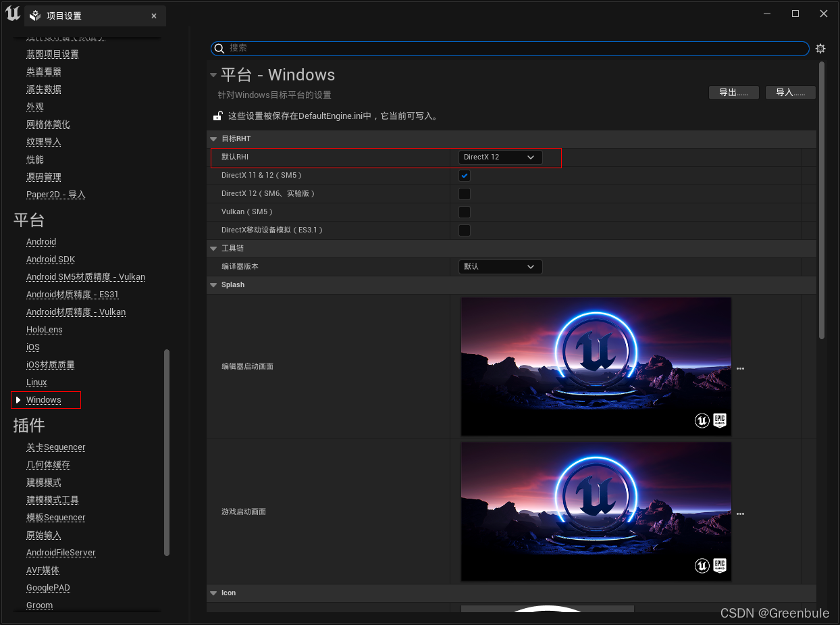Viewport: 840px width, 625px height.
Task: Open 模板Sequencer plugin settings
Action: (56, 518)
